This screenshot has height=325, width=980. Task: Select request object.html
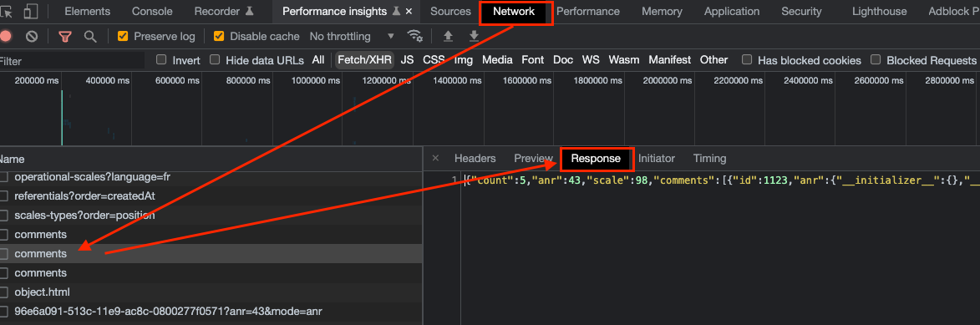click(211, 292)
